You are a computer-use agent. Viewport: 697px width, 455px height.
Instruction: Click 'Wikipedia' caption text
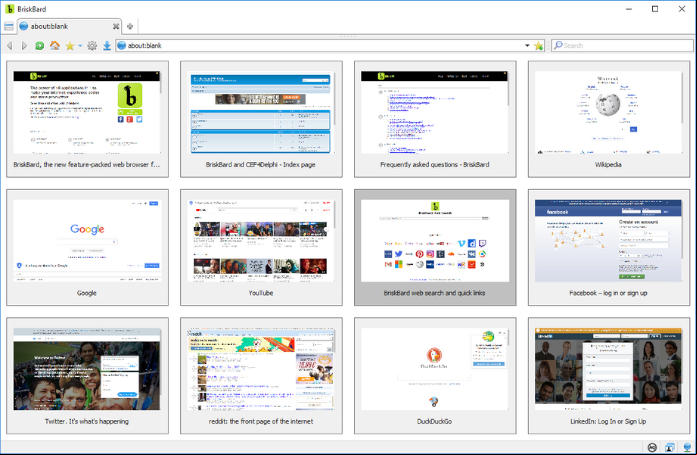608,164
